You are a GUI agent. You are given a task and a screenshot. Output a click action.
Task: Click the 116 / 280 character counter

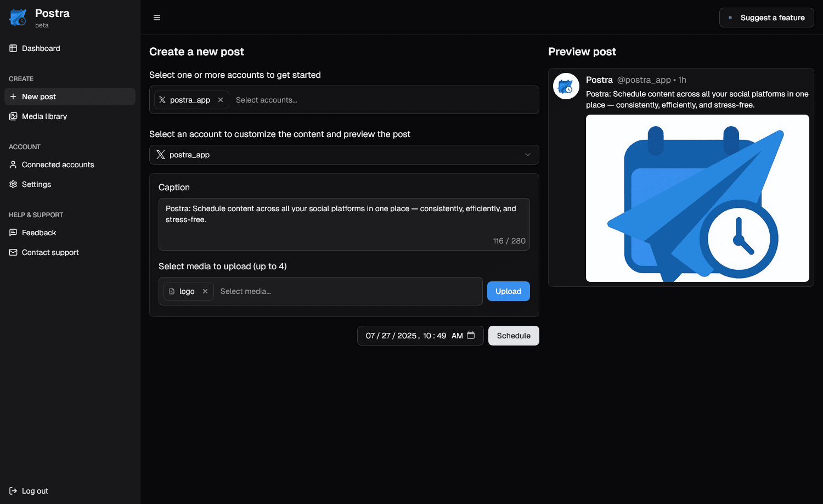[x=509, y=241]
